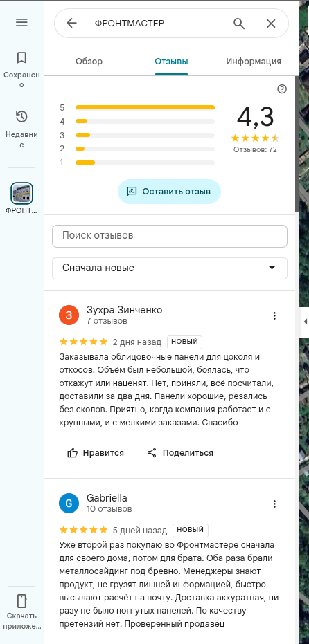Click the Поиск отзывов input field
This screenshot has width=309, height=644.
click(x=170, y=236)
